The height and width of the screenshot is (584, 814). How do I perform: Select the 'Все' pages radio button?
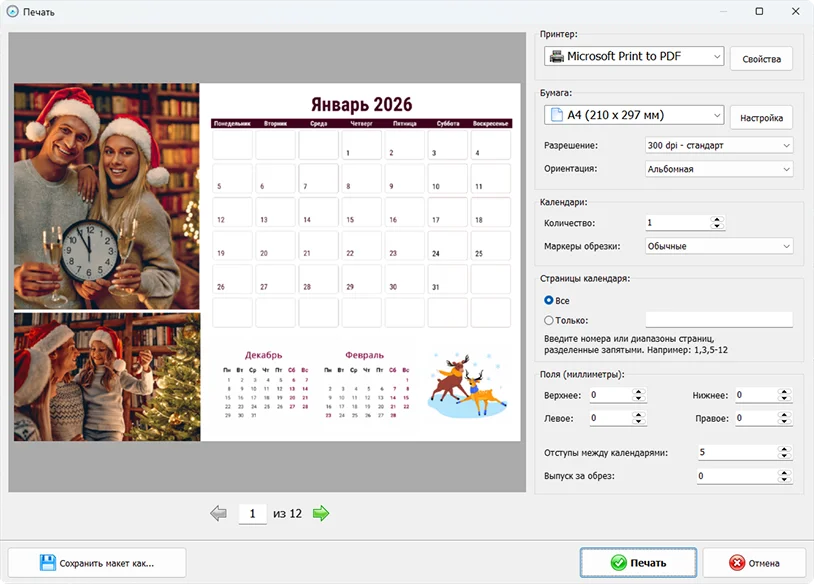(x=548, y=300)
